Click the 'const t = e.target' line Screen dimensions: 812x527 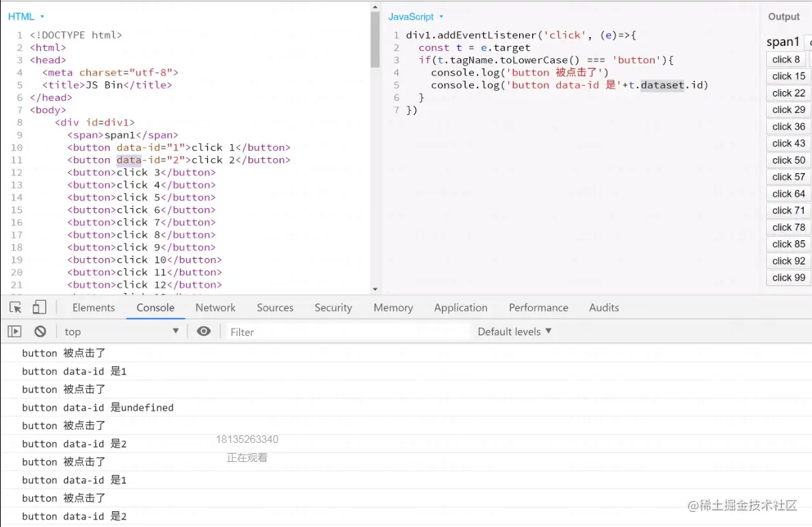(474, 48)
